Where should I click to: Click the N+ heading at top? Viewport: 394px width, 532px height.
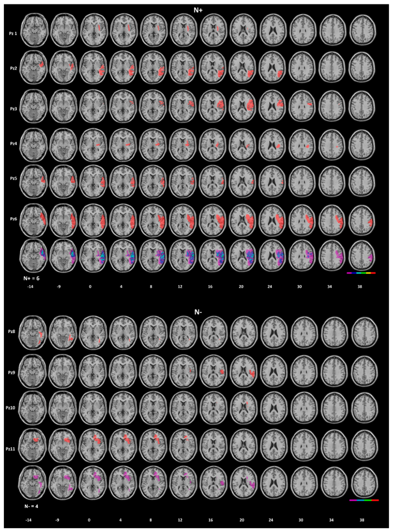198,10
